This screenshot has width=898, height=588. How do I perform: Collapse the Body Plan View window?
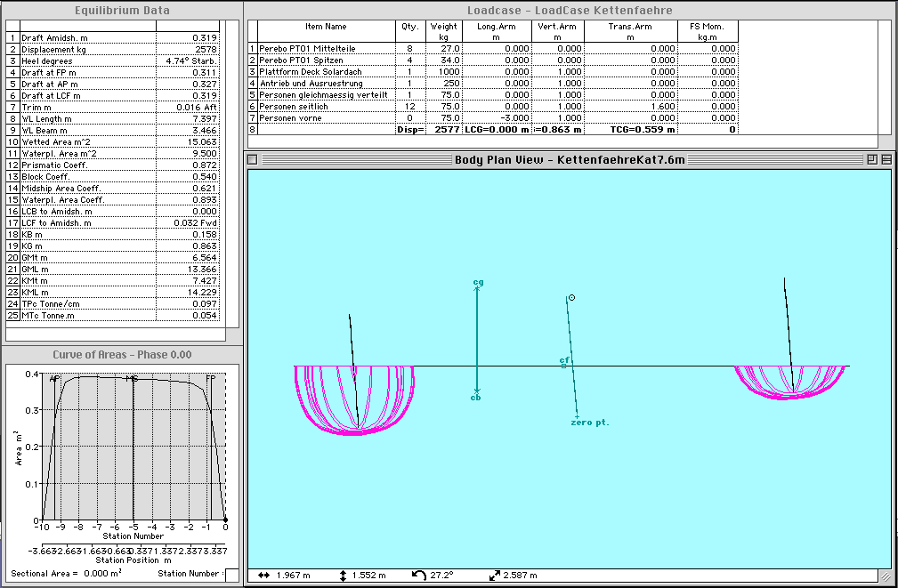[x=886, y=159]
